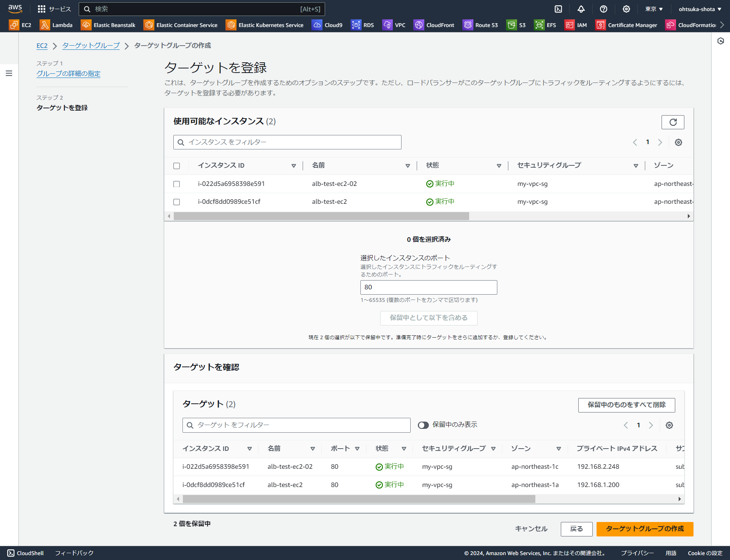Open the ohtsuka-shota account menu
Viewport: 730px width, 560px height.
(x=700, y=9)
